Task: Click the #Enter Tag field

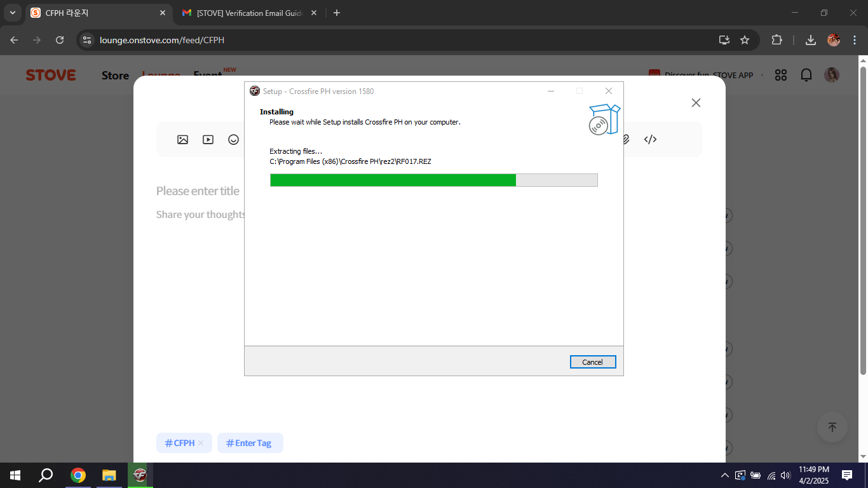Action: coord(250,443)
